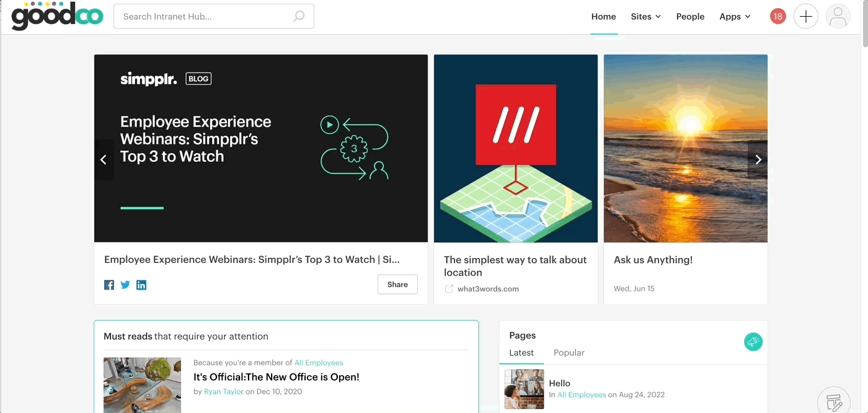This screenshot has height=413, width=868.
Task: Click the feedback notepad icon bottom right
Action: (834, 402)
